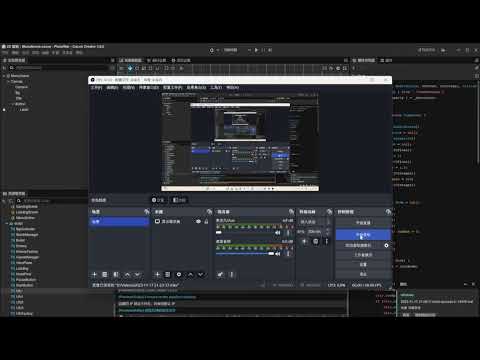Remove the scene transition in OBS

[x=316, y=241]
